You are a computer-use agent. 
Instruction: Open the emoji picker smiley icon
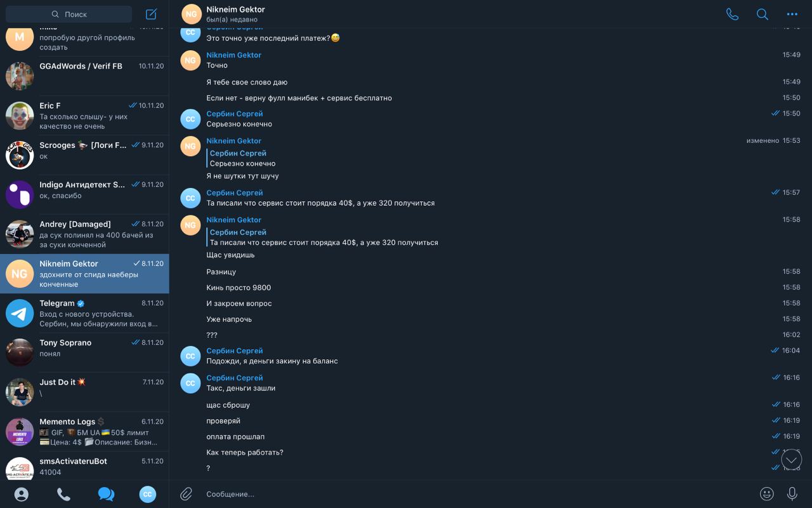(767, 493)
